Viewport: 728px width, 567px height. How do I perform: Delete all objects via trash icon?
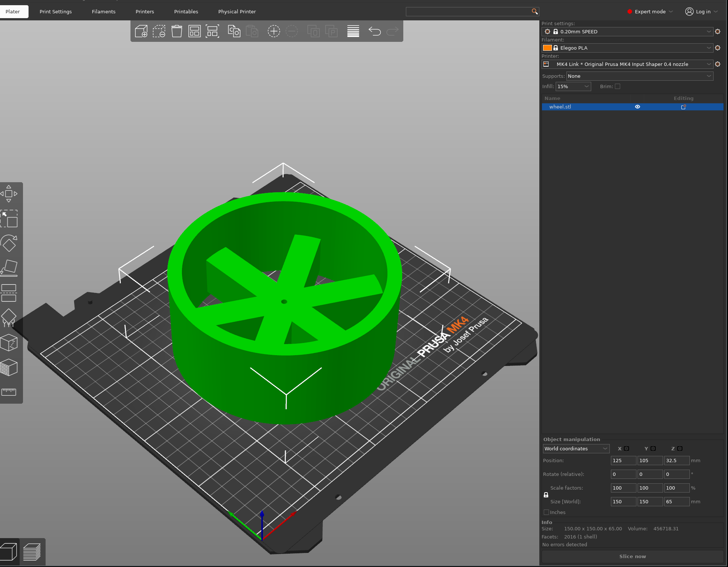coord(176,31)
